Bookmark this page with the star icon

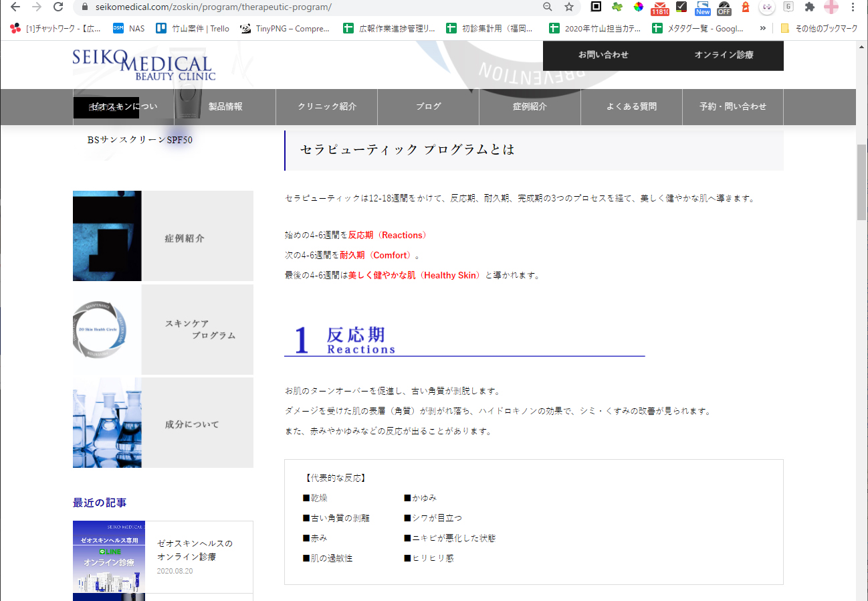coord(569,7)
